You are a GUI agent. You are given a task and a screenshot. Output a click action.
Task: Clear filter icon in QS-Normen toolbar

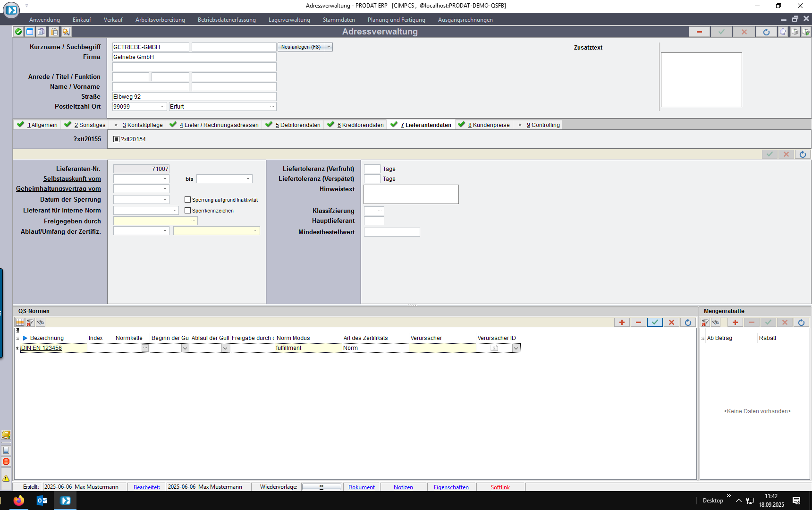30,323
